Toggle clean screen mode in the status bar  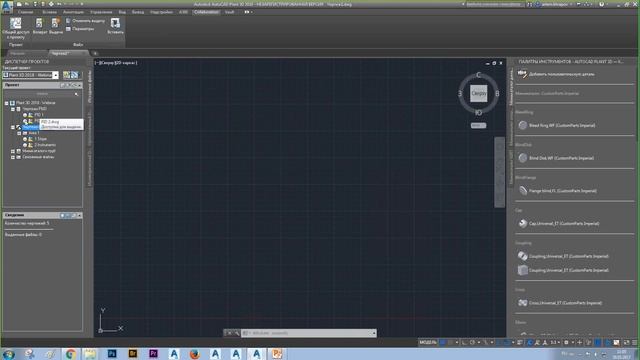pyautogui.click(x=627, y=342)
